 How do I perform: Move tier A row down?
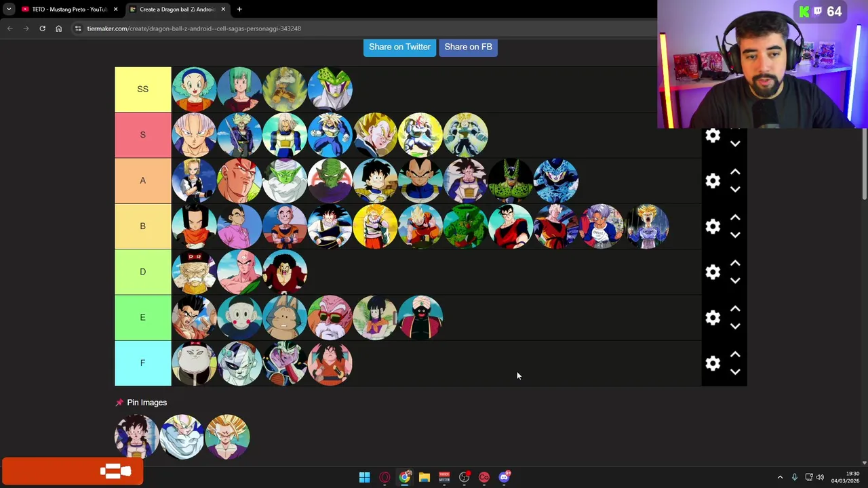735,189
